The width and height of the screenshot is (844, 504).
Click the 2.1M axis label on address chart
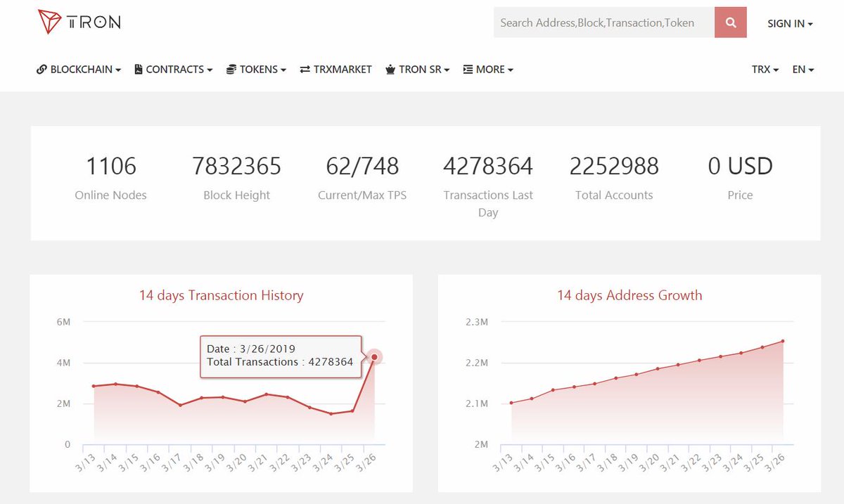pos(477,404)
